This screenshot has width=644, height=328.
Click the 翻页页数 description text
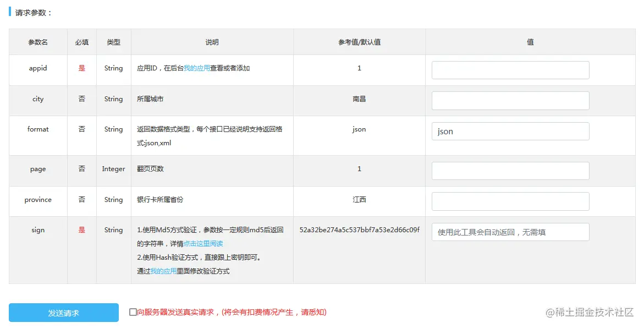coord(150,169)
